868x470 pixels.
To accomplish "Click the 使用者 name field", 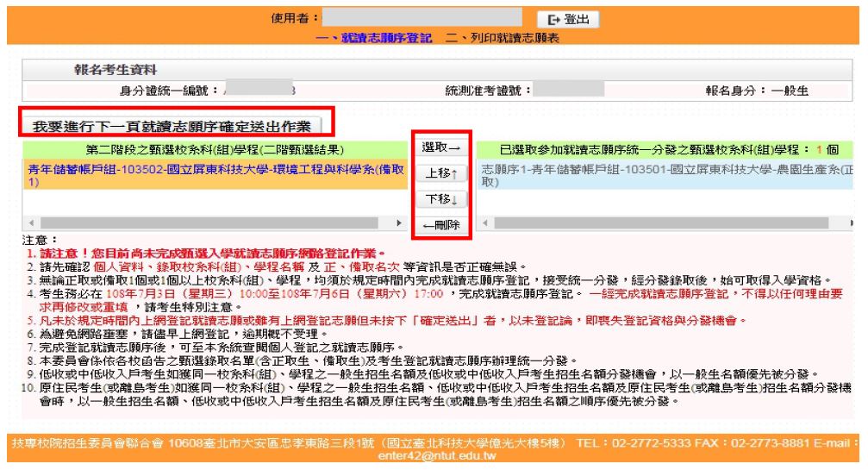I will tap(422, 17).
